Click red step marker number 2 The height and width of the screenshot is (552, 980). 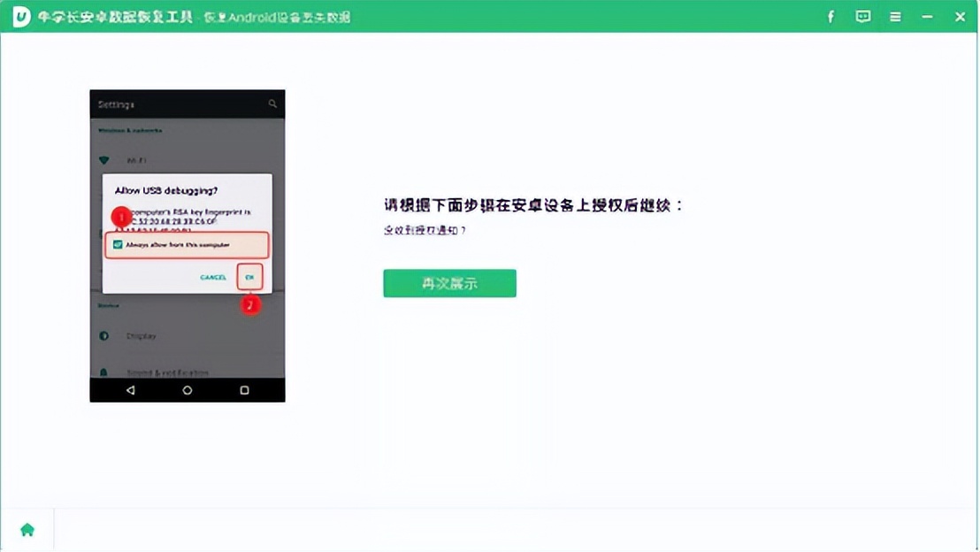251,306
